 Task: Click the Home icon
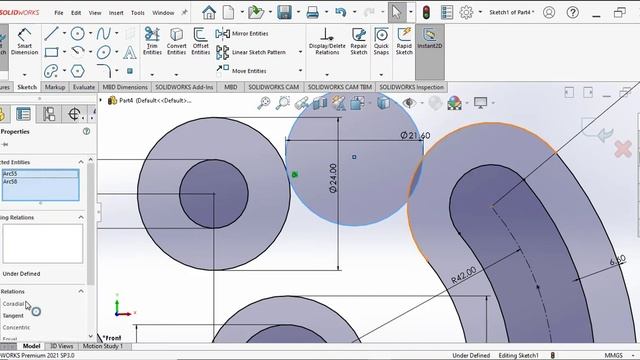click(209, 12)
